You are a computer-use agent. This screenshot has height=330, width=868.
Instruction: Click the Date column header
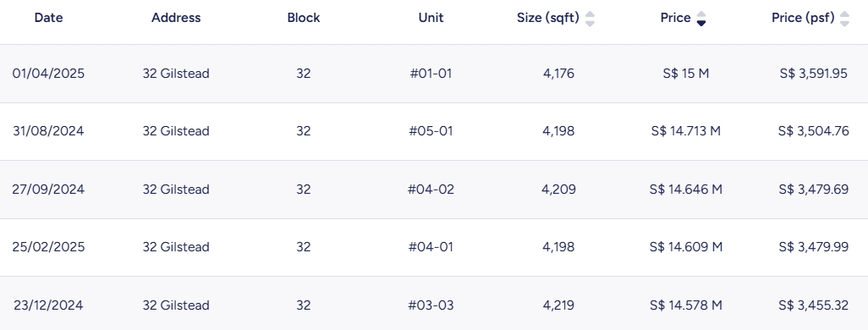click(49, 18)
